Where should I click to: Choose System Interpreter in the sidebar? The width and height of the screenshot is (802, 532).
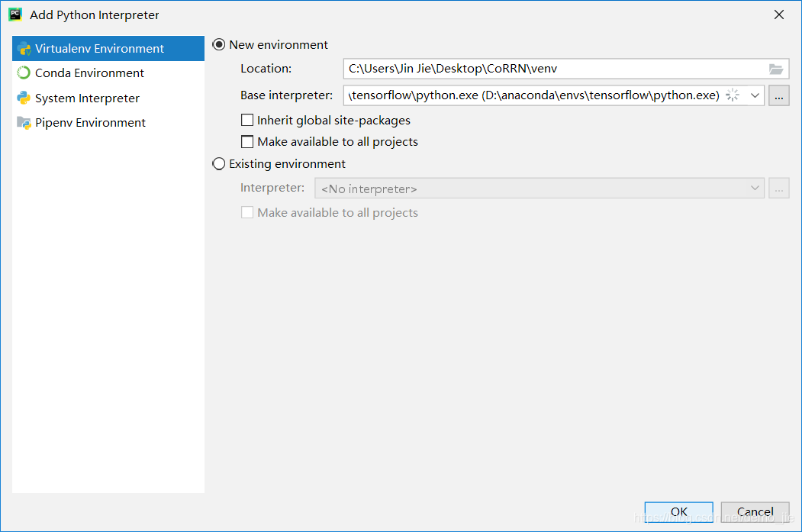click(108, 98)
